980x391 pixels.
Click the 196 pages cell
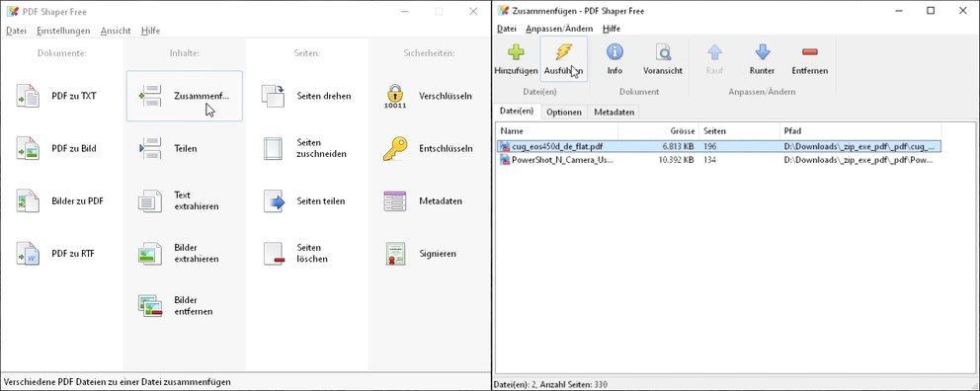pos(709,147)
